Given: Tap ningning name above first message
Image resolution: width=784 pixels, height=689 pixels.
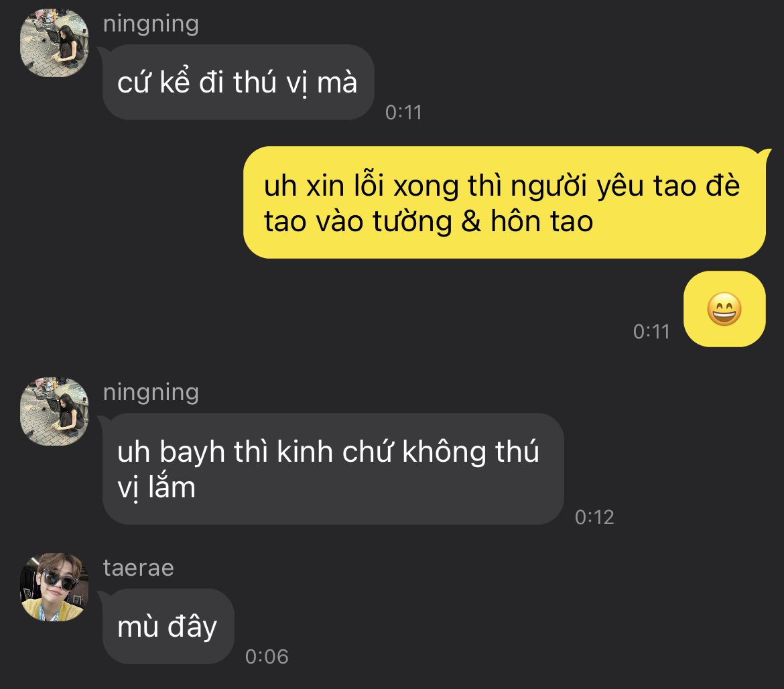Looking at the screenshot, I should click(151, 25).
